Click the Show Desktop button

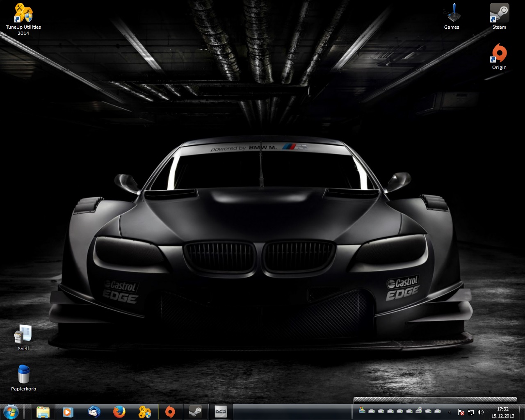[522, 412]
